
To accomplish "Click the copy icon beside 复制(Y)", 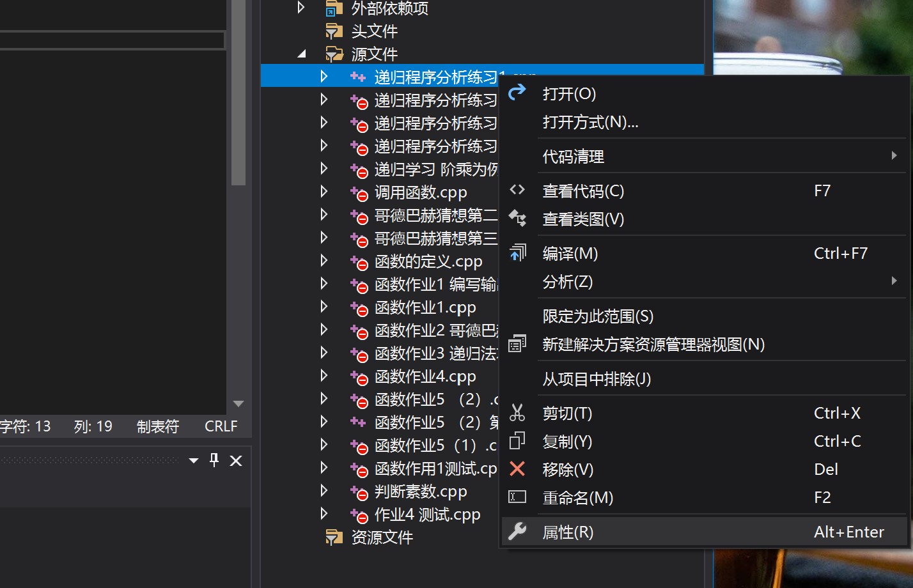I will click(x=517, y=441).
